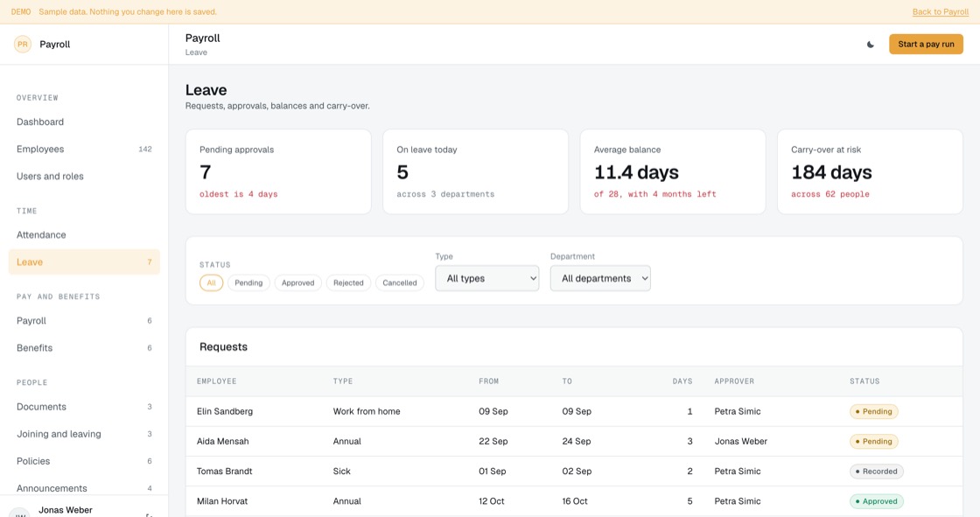Screen dimensions: 980x517
Task: Follow the Back to Payroll link
Action: (940, 12)
